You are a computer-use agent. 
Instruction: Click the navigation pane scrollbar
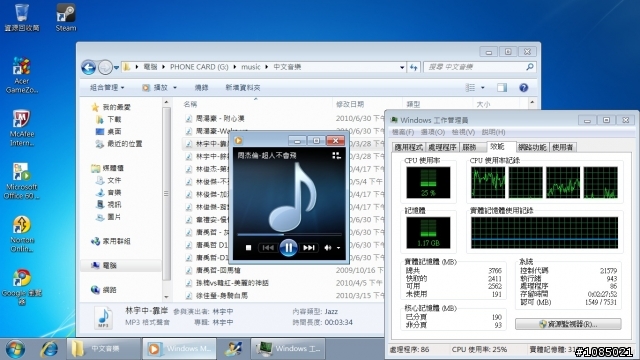click(166, 194)
